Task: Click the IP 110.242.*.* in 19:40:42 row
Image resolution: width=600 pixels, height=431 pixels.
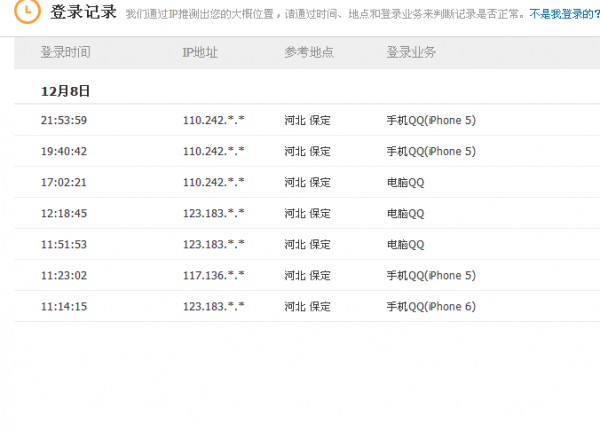Action: (214, 151)
